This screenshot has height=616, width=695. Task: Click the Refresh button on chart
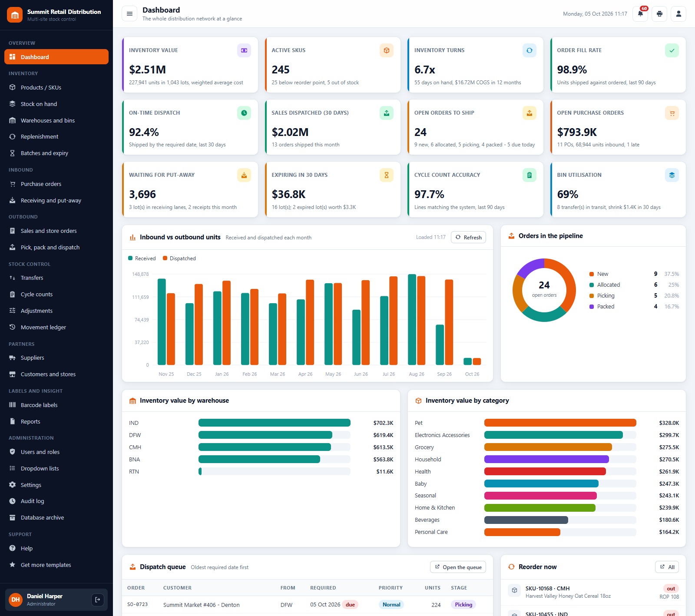pyautogui.click(x=468, y=237)
